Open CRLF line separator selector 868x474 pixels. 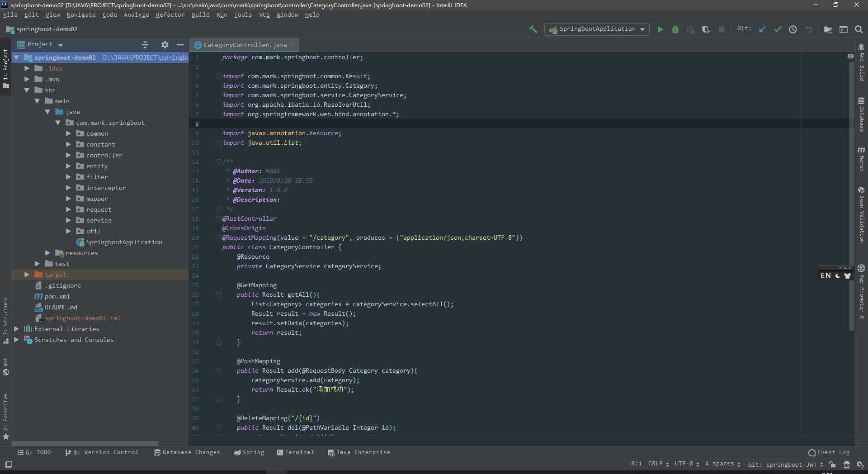pos(658,464)
